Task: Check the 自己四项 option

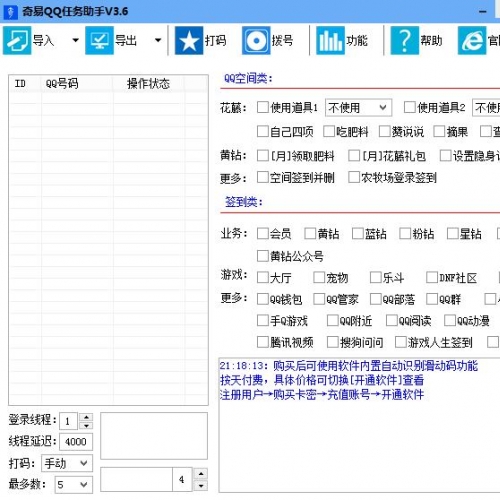Action: 263,131
